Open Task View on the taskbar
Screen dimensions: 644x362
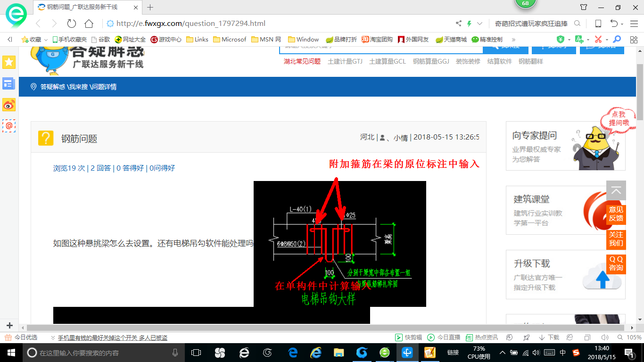point(196,352)
